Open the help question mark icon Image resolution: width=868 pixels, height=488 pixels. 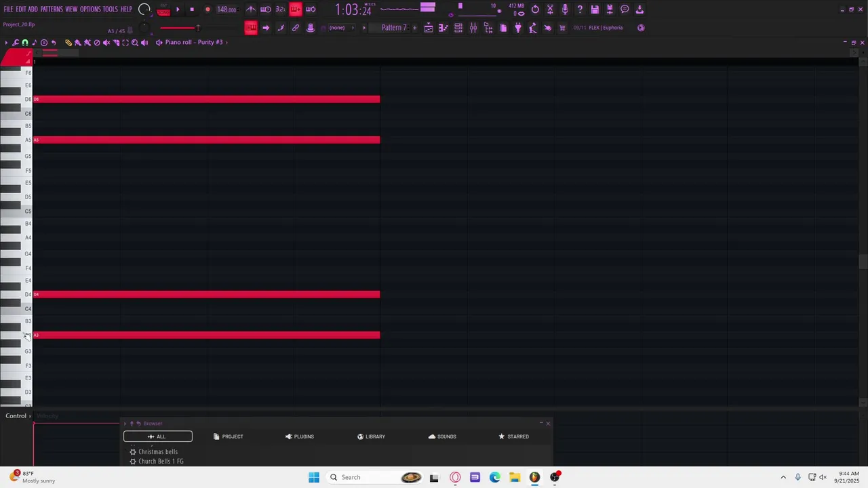click(580, 9)
